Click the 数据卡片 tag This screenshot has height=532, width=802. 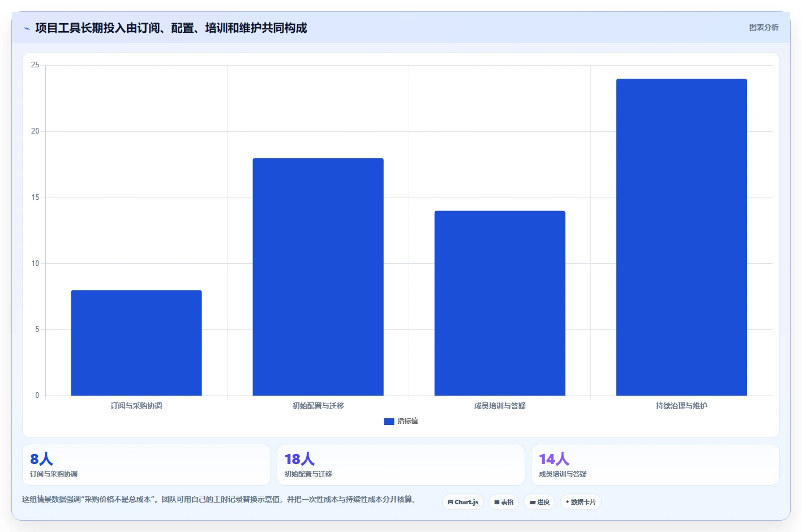click(581, 502)
